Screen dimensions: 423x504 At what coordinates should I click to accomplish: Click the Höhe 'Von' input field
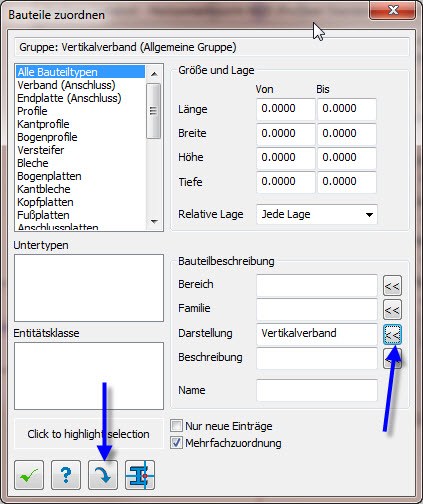pos(286,158)
